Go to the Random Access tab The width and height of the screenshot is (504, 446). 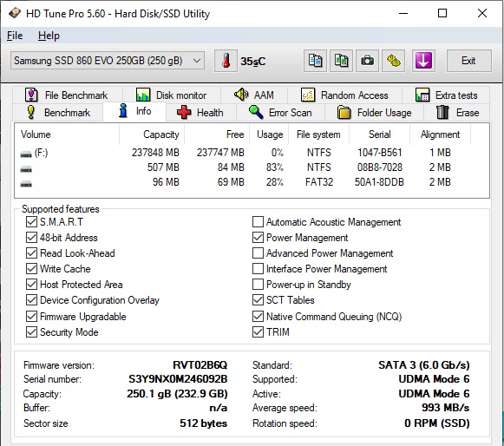pyautogui.click(x=344, y=95)
